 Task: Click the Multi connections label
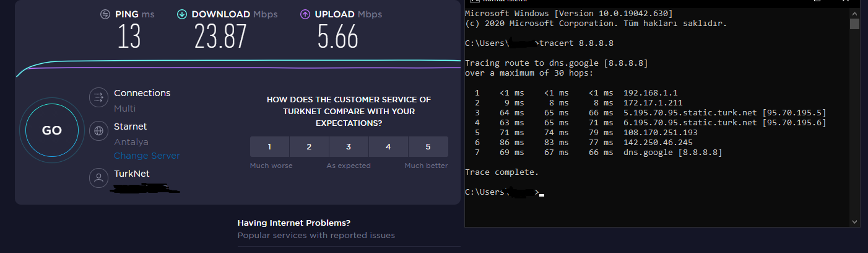[x=124, y=109]
